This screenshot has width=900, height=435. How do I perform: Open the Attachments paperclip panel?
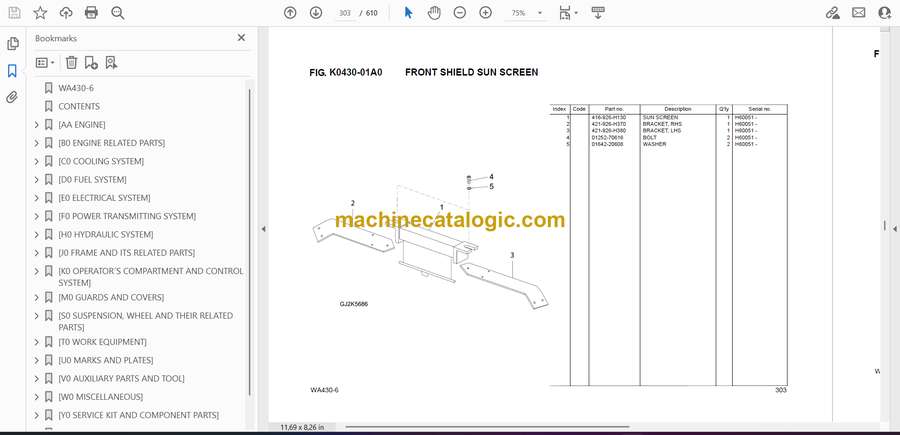pyautogui.click(x=12, y=97)
